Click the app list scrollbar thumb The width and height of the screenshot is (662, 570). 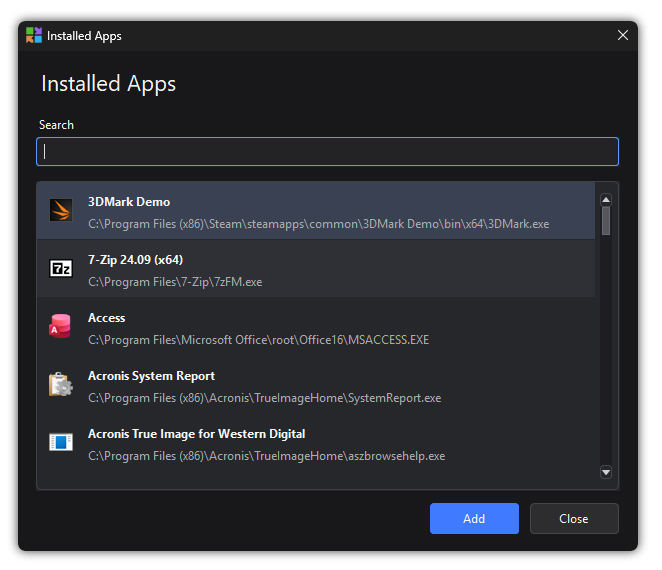(x=606, y=220)
